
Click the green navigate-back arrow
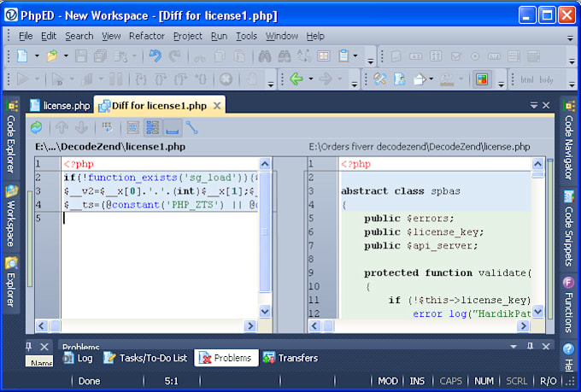(x=296, y=79)
